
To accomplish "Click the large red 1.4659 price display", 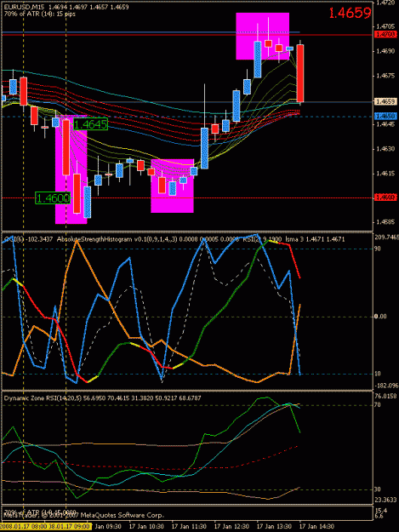I will click(350, 14).
